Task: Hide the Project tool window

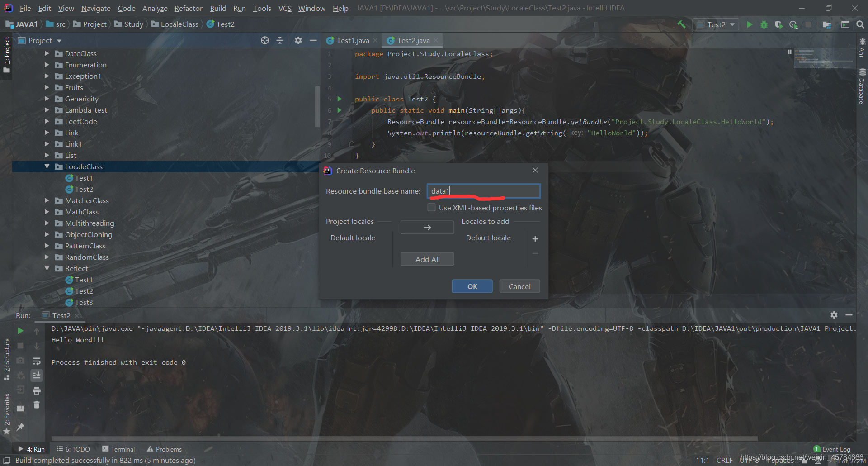Action: (x=313, y=40)
